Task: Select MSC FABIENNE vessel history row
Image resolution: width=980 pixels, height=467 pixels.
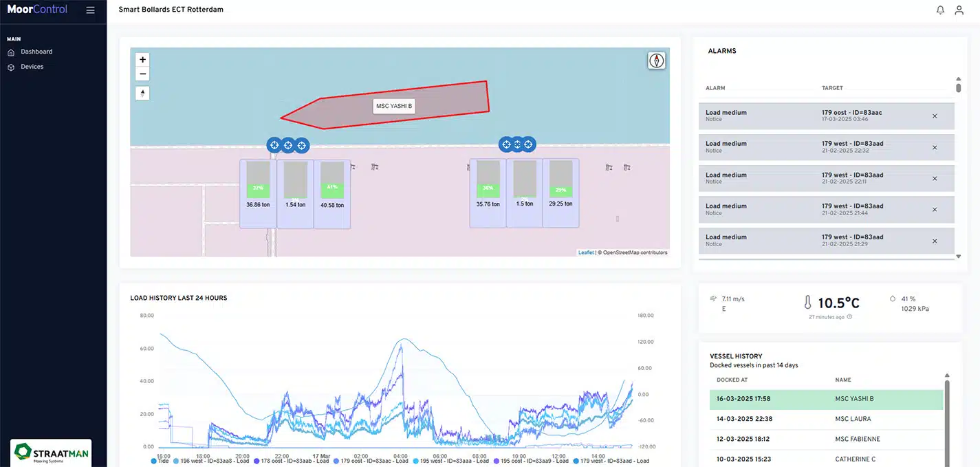Action: tap(826, 439)
